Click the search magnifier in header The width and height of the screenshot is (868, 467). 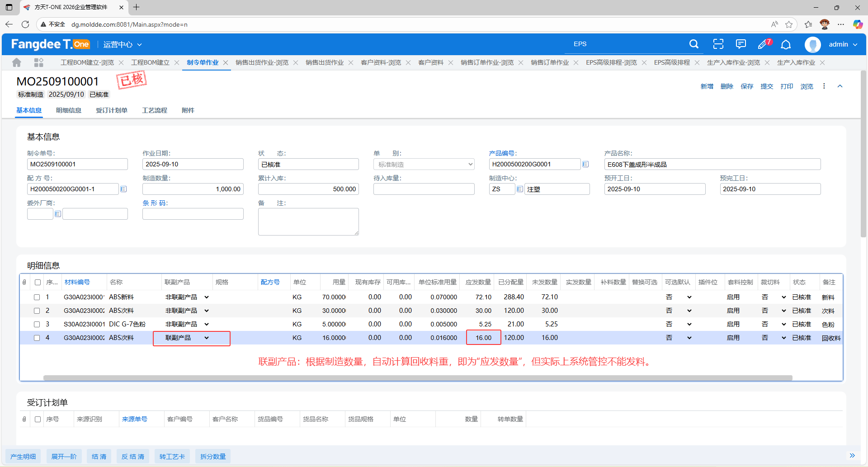(693, 44)
